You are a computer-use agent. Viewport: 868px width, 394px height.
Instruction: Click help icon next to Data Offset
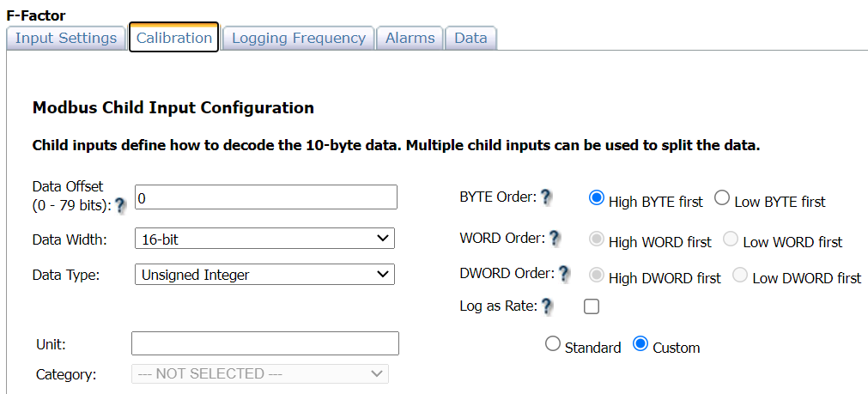[120, 206]
